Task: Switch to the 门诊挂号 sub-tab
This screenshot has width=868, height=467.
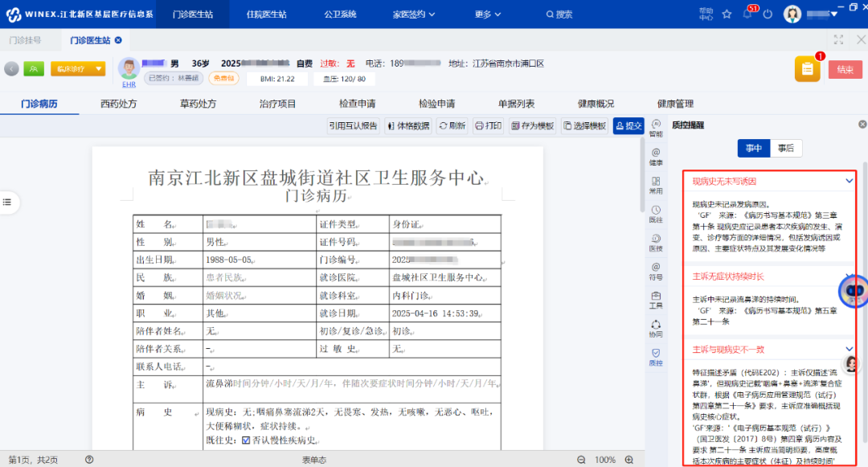Action: pos(26,40)
